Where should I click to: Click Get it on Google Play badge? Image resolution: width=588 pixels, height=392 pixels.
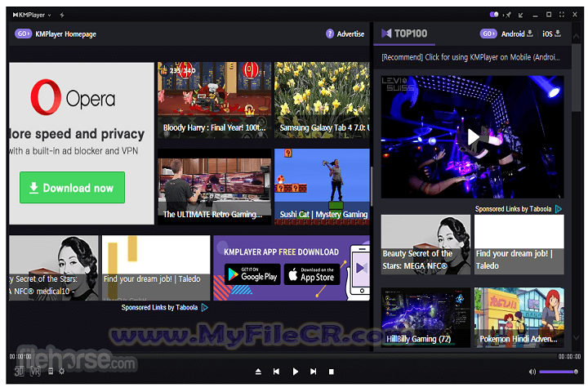252,274
